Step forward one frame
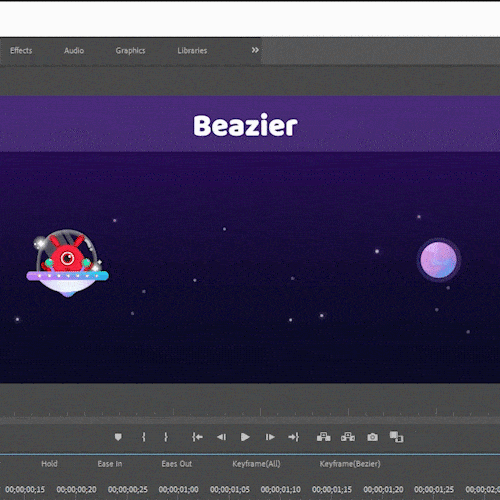Viewport: 500px width, 500px height. tap(270, 437)
